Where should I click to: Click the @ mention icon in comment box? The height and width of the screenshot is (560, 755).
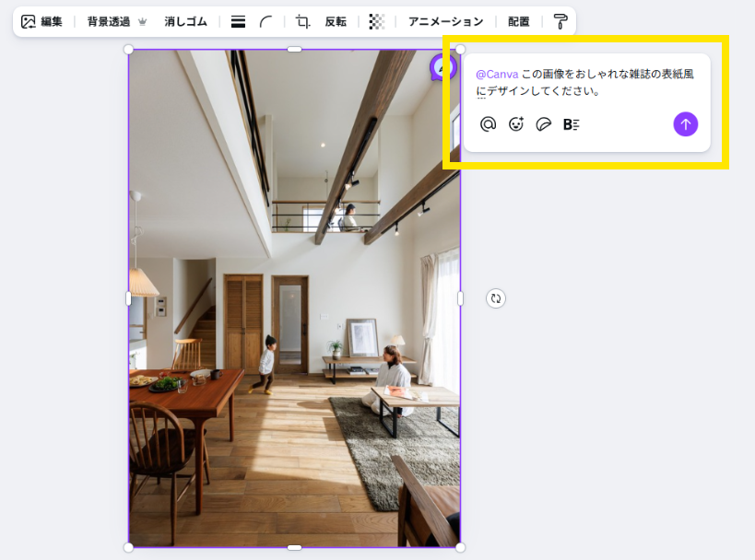tap(488, 124)
